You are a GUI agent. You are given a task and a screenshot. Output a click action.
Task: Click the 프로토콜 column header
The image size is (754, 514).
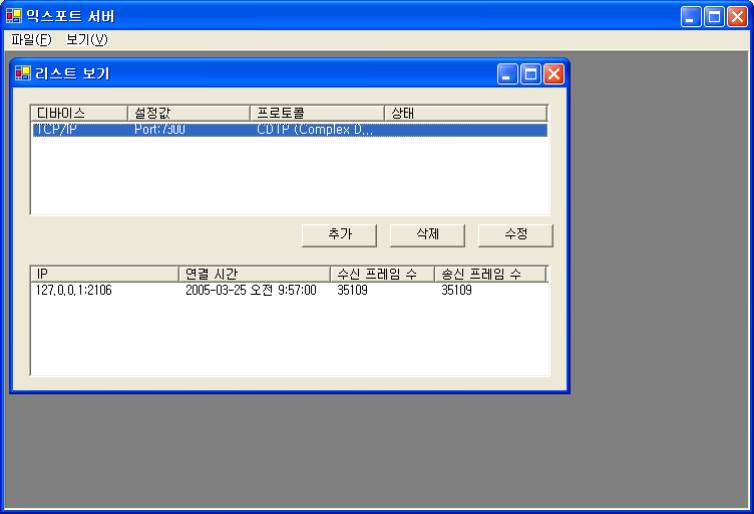click(x=317, y=113)
